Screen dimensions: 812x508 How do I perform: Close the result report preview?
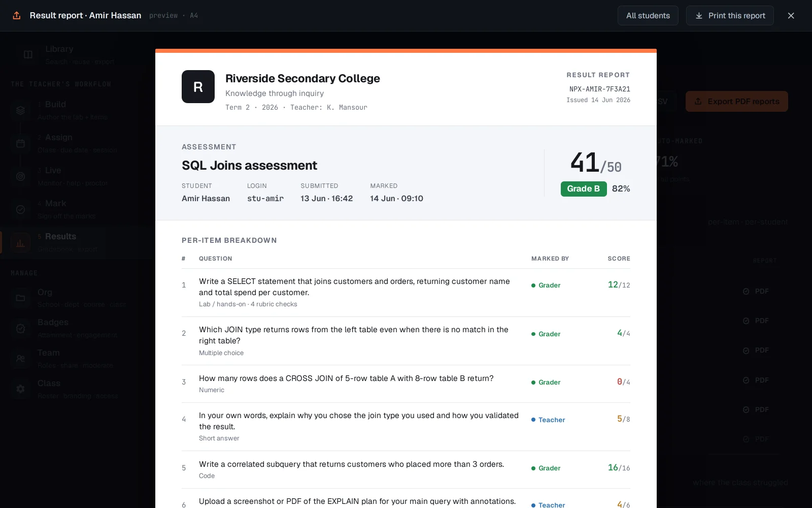click(x=791, y=16)
